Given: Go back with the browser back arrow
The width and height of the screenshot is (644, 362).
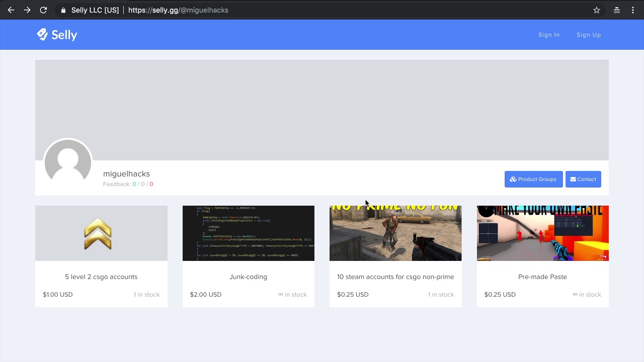Looking at the screenshot, I should (11, 10).
